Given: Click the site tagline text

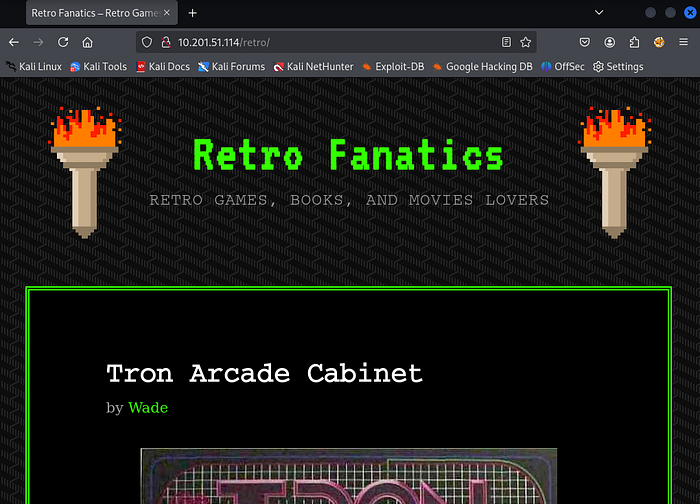Looking at the screenshot, I should pyautogui.click(x=349, y=200).
